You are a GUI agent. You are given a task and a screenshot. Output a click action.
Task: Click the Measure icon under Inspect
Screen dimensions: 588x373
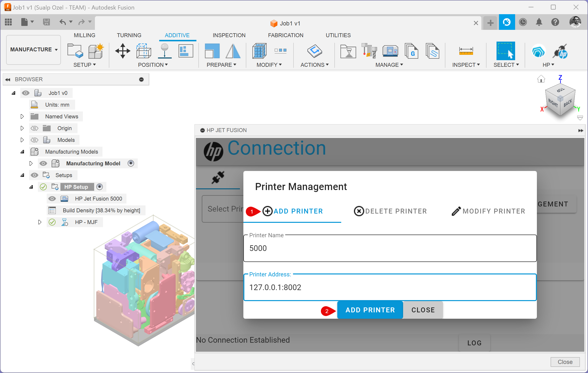pos(466,51)
